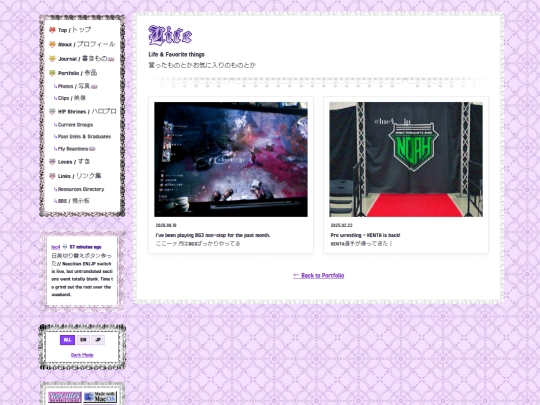Click the Neocities badge button

tap(65, 397)
